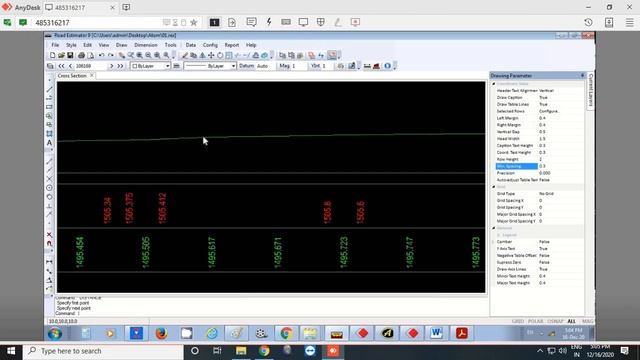Click the red vehicle icon in toolbar

click(376, 66)
